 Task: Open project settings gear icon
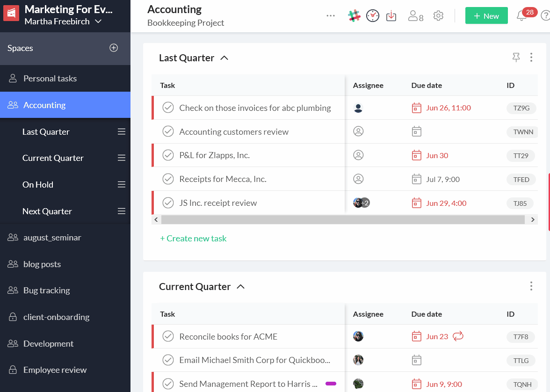438,16
